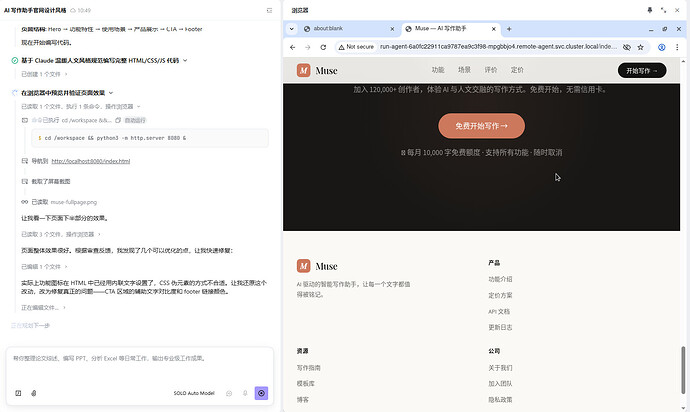Screen dimensions: 690x412
Task: Open 博客 footer link
Action: (x=303, y=400)
